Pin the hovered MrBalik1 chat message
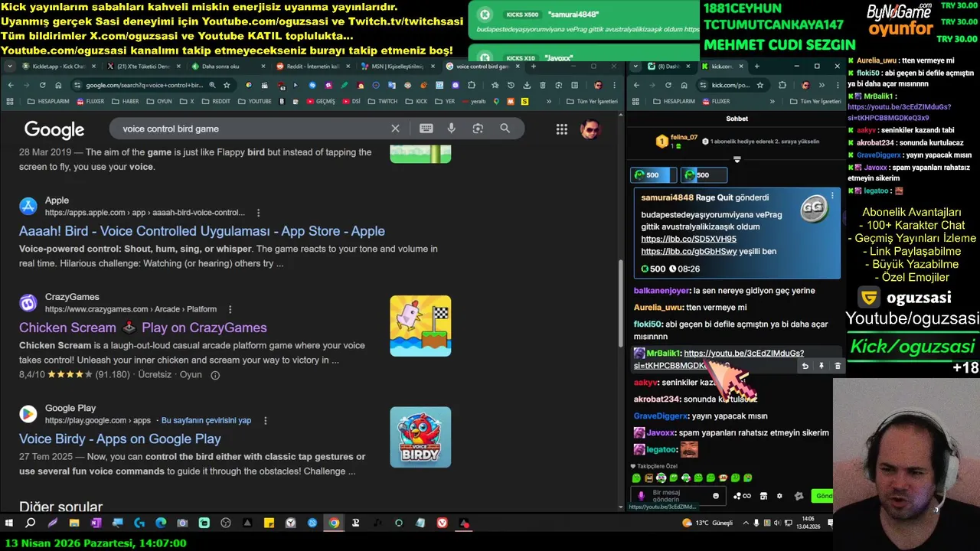 click(x=821, y=366)
